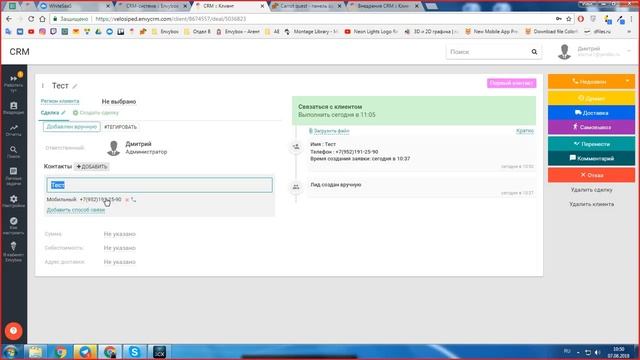Click the contact name input with 'Тест'
This screenshot has width=640, height=360.
coord(160,185)
